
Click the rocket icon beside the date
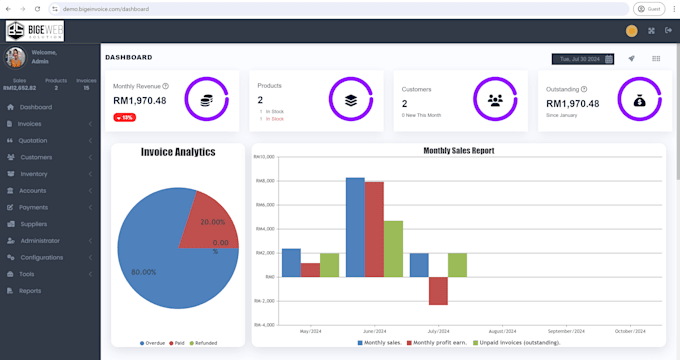coord(631,59)
